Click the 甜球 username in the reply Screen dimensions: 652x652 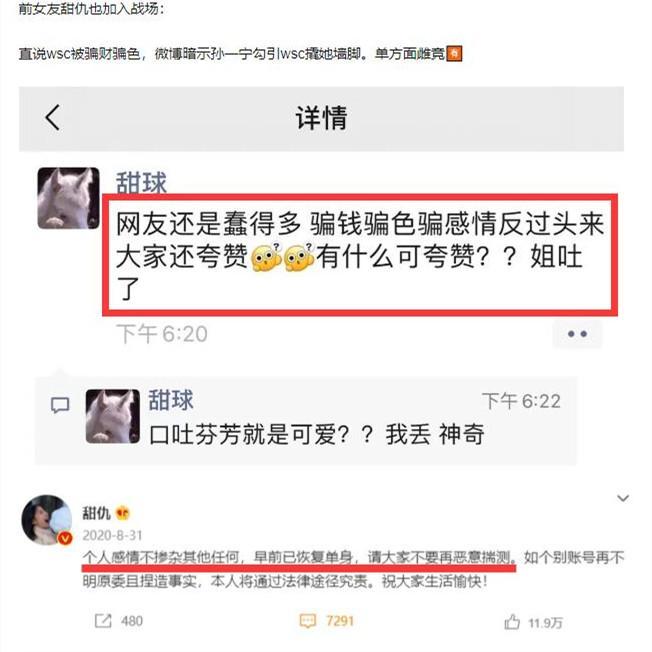pos(171,400)
